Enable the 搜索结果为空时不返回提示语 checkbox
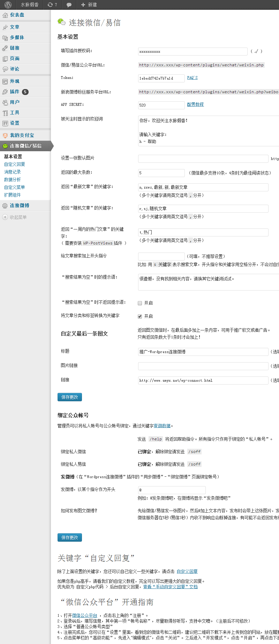This screenshot has height=644, width=279. [140, 303]
